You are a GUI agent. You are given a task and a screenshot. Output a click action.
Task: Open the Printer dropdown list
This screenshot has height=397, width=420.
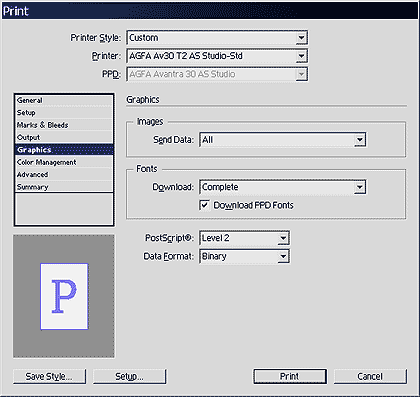217,56
